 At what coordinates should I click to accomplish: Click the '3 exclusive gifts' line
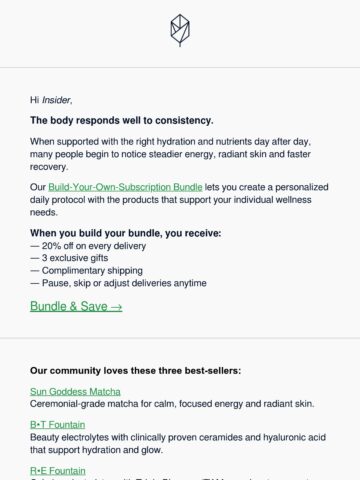coord(69,258)
